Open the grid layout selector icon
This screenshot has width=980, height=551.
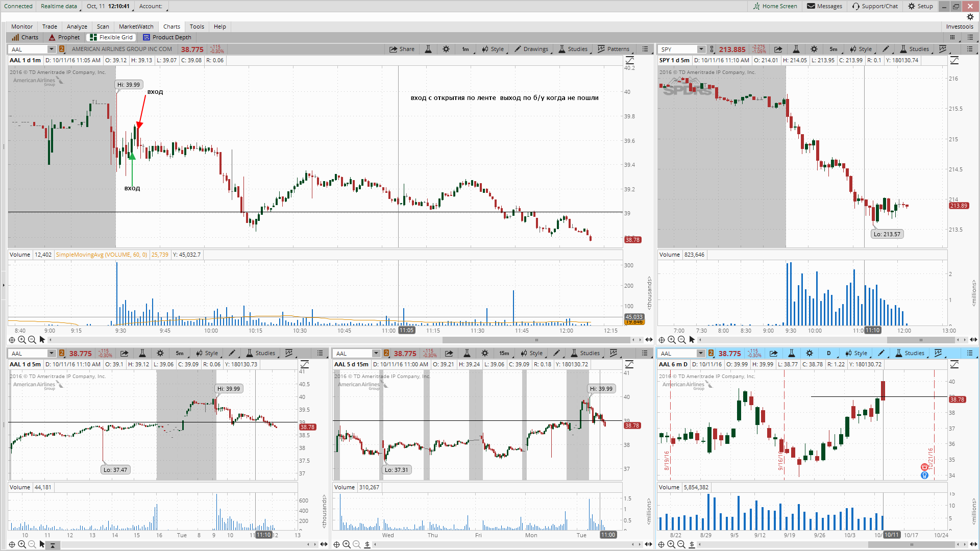tap(952, 37)
